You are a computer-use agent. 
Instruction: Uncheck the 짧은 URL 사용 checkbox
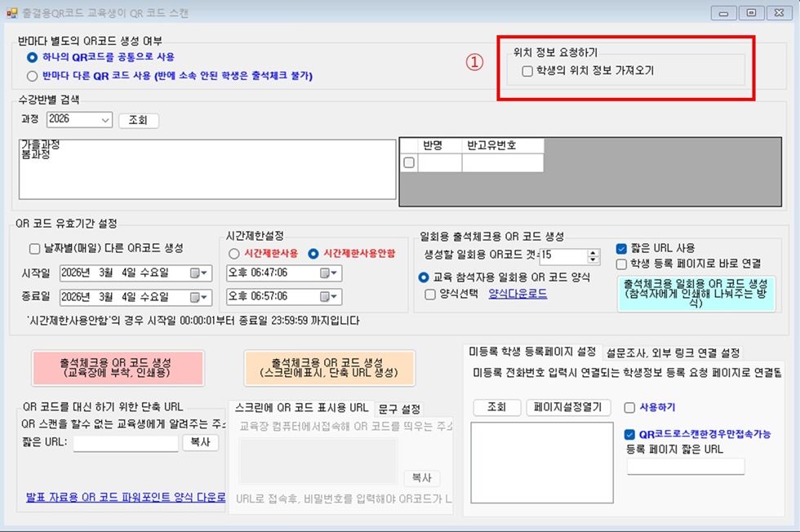tap(621, 248)
